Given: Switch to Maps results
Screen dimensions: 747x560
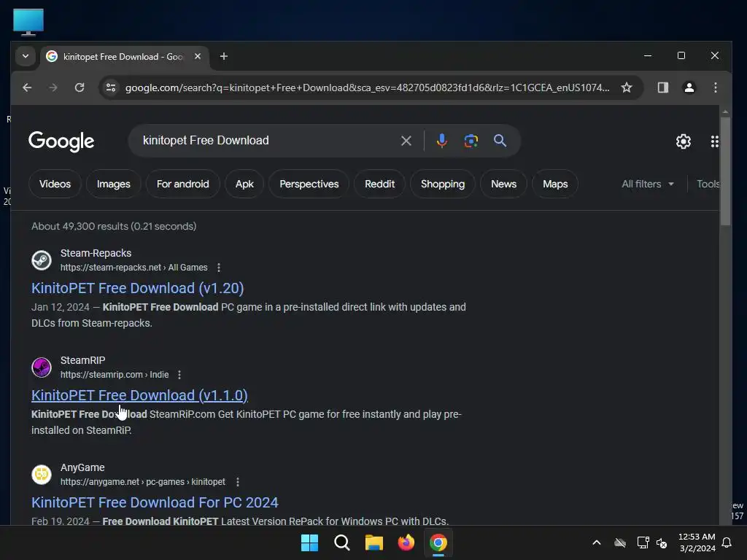Looking at the screenshot, I should pyautogui.click(x=555, y=184).
